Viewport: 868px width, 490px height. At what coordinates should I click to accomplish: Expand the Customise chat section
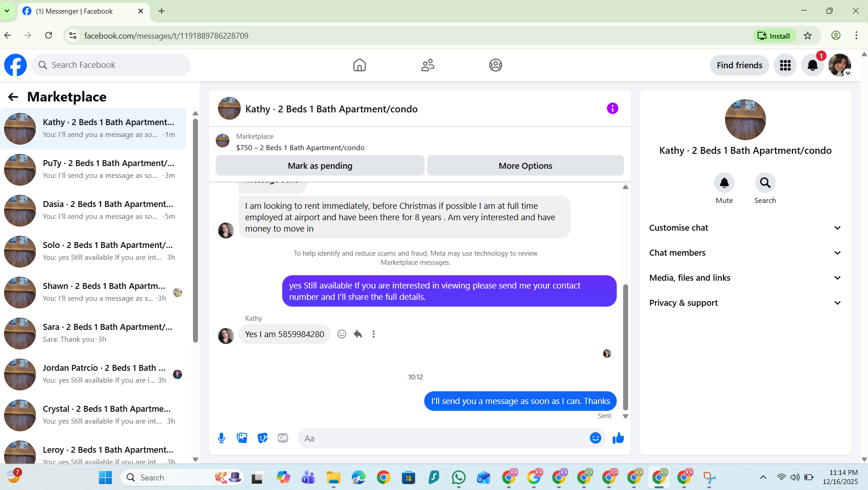[x=745, y=228]
